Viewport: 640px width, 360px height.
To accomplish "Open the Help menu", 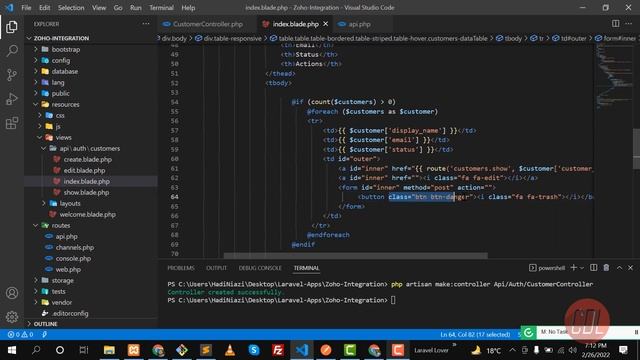I will (188, 8).
